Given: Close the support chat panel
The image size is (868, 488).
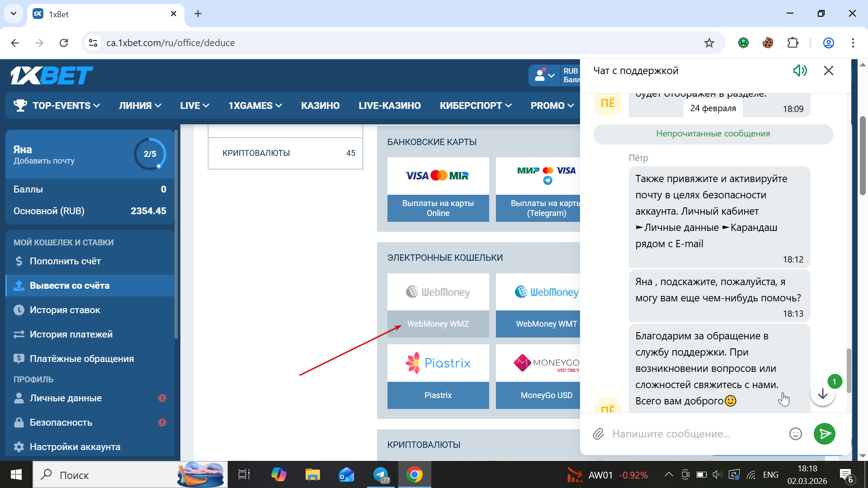Looking at the screenshot, I should (x=828, y=70).
